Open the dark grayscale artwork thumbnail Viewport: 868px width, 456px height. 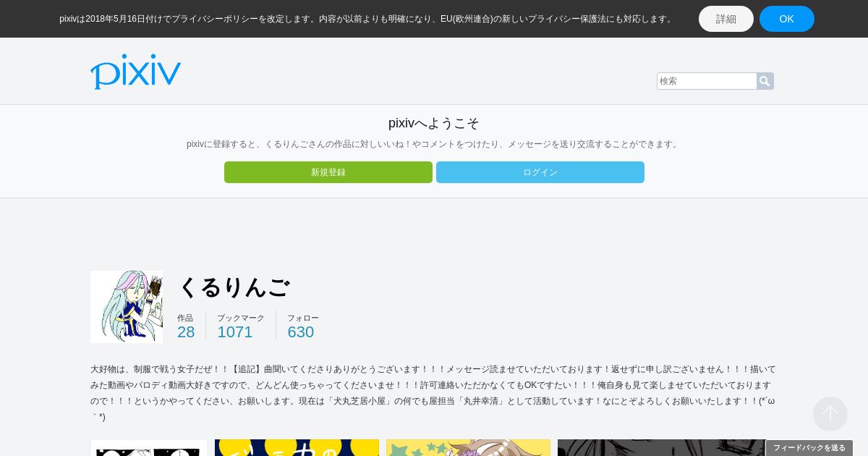click(661, 448)
